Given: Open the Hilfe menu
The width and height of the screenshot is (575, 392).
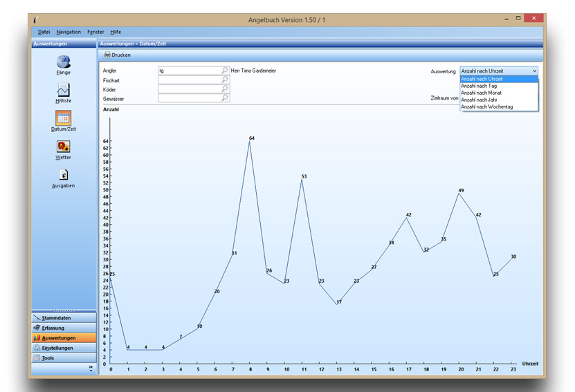Looking at the screenshot, I should point(116,32).
